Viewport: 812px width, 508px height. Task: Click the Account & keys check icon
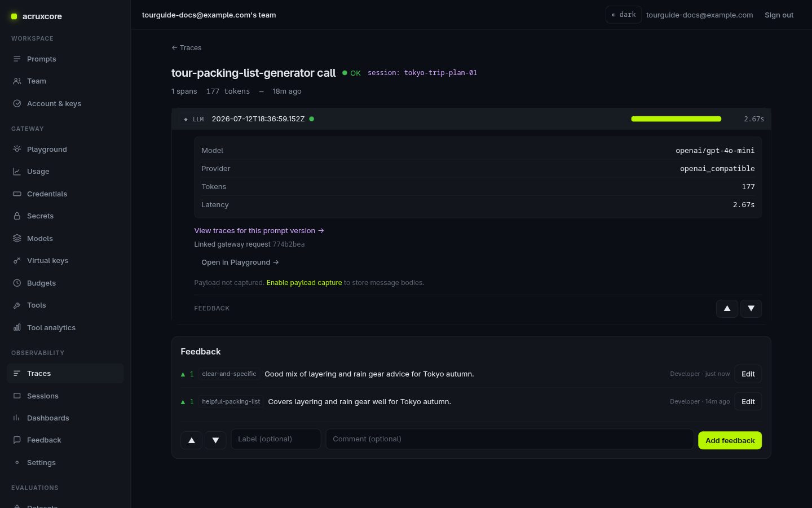tap(17, 104)
